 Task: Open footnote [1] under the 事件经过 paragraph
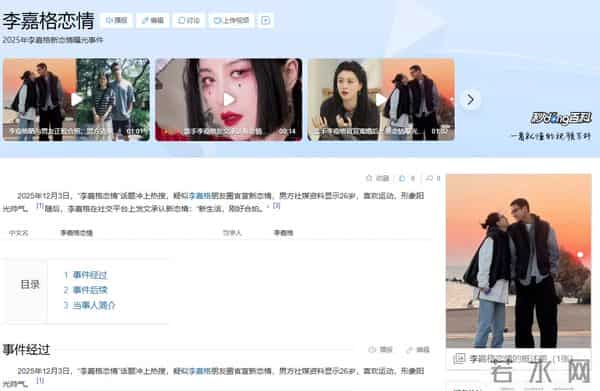pyautogui.click(x=39, y=380)
